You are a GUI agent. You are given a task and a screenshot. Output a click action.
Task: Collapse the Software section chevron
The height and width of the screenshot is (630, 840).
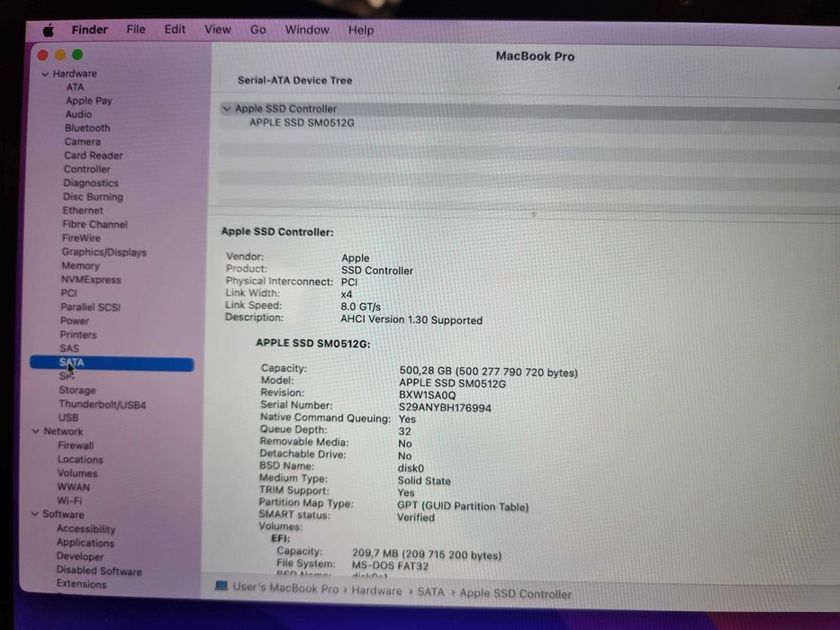pyautogui.click(x=35, y=514)
